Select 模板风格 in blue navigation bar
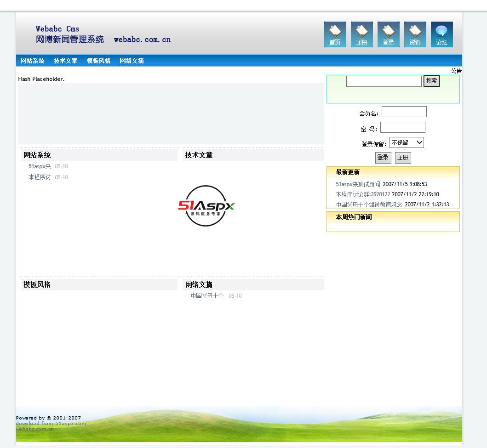 (99, 61)
